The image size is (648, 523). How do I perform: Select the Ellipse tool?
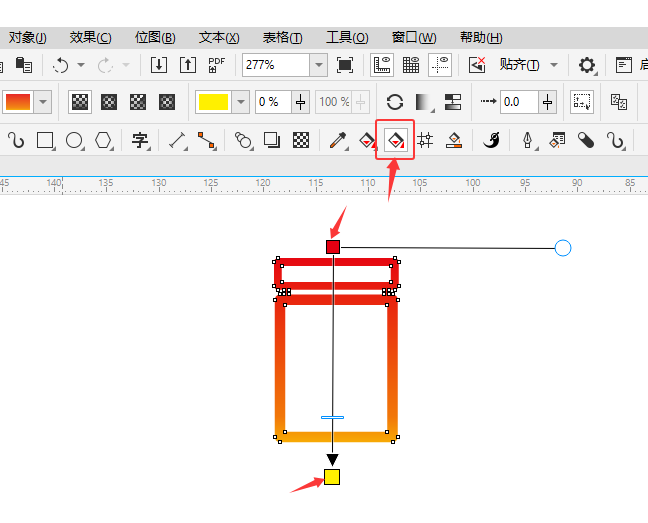[74, 140]
